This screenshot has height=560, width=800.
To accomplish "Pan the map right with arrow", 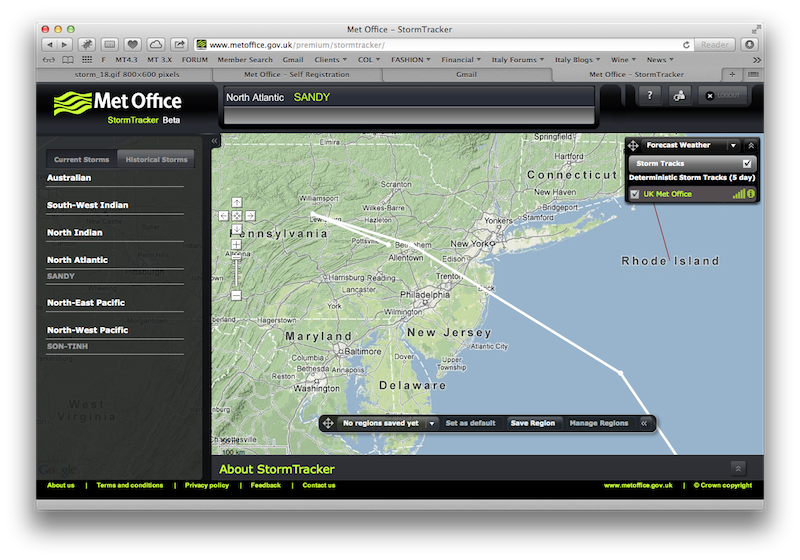I will pyautogui.click(x=249, y=215).
